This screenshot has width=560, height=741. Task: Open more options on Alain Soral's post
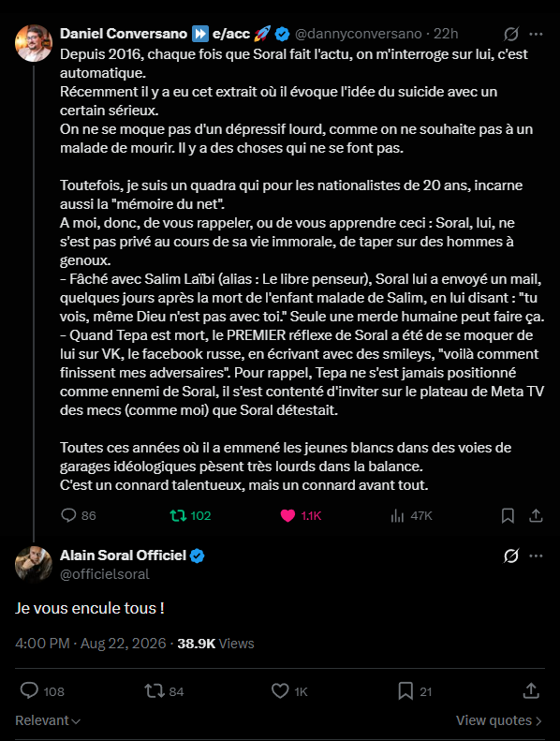click(536, 556)
